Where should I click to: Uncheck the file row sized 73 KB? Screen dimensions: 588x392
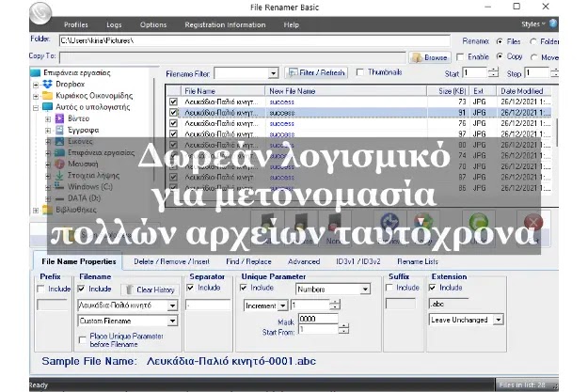tap(173, 102)
